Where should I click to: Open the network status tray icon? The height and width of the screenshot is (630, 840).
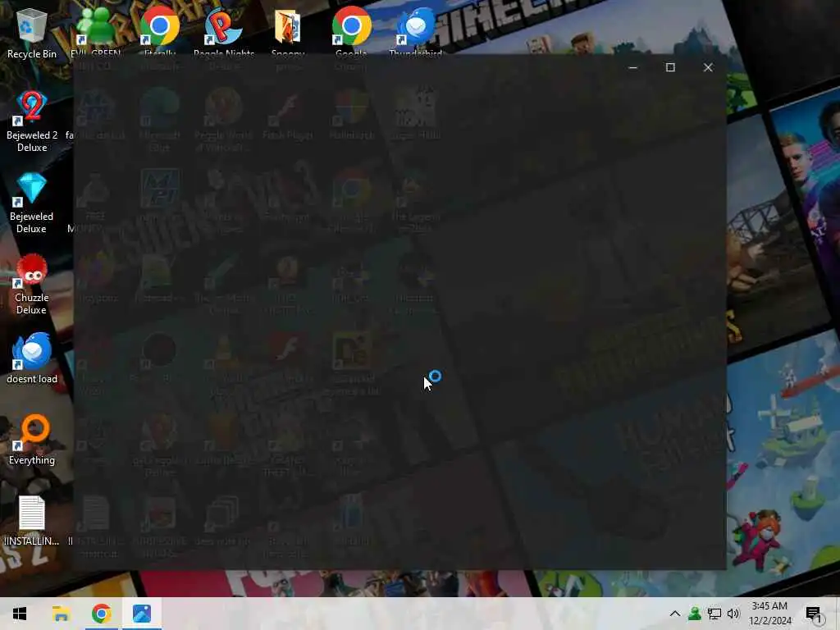714,614
